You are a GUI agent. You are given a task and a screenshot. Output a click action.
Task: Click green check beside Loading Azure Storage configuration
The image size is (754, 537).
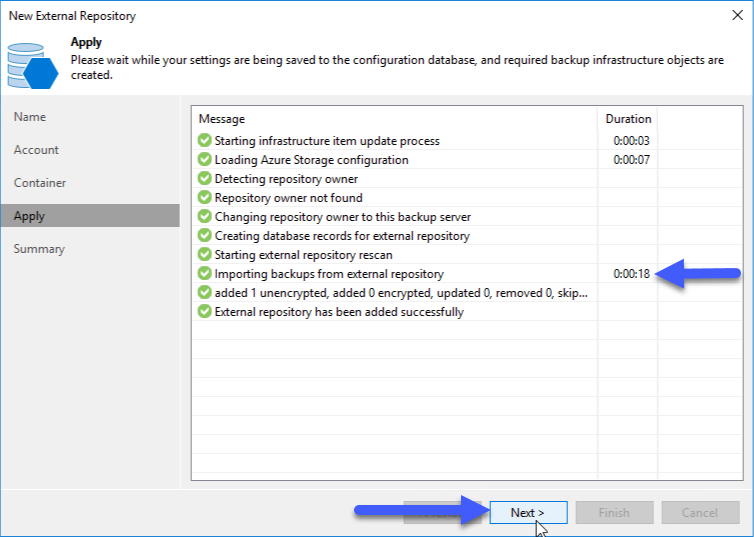[x=204, y=159]
